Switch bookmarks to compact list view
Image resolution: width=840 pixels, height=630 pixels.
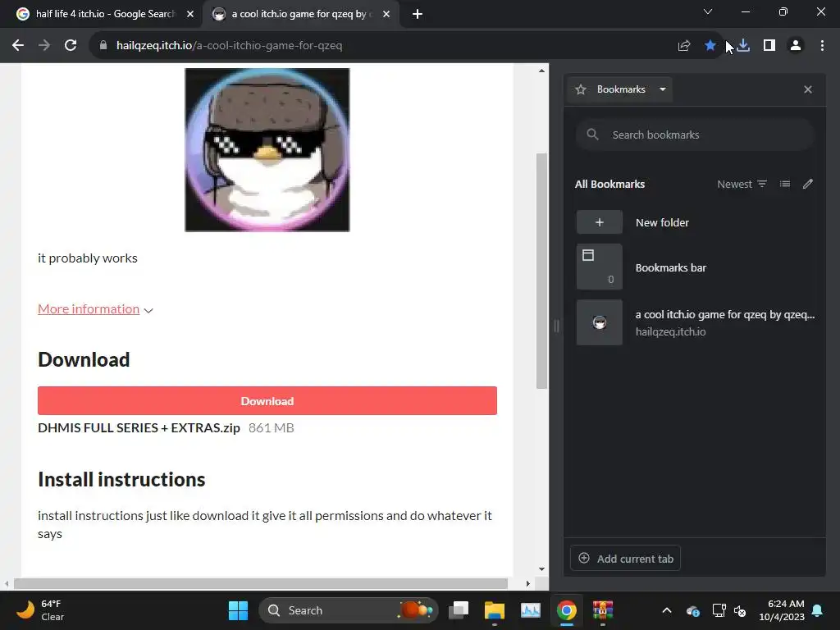tap(785, 184)
